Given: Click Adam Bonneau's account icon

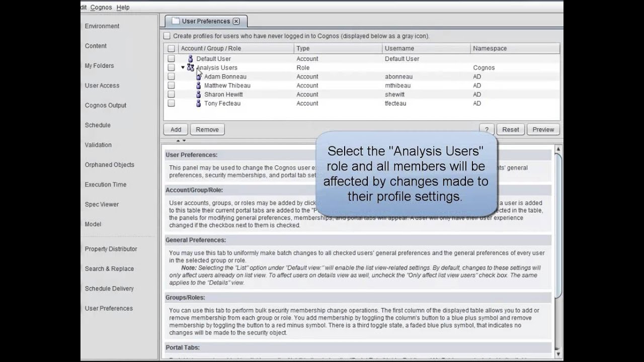Looking at the screenshot, I should (x=198, y=76).
